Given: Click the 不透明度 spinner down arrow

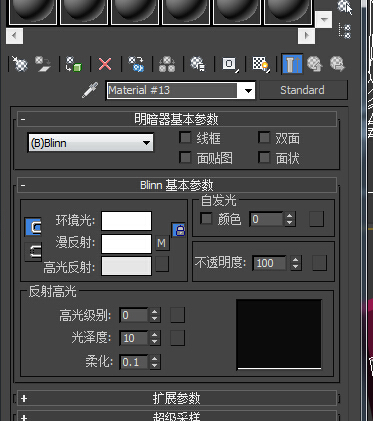Looking at the screenshot, I should coord(295,267).
